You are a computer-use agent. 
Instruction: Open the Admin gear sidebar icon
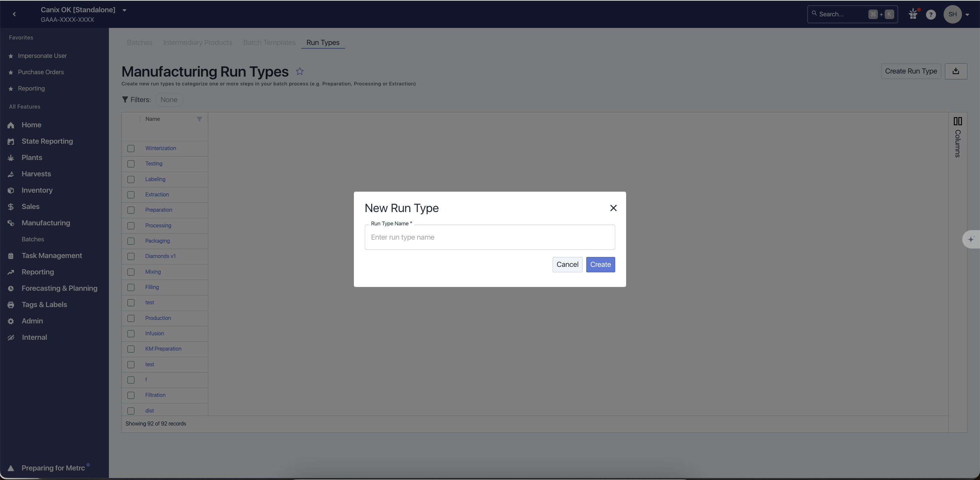click(11, 321)
